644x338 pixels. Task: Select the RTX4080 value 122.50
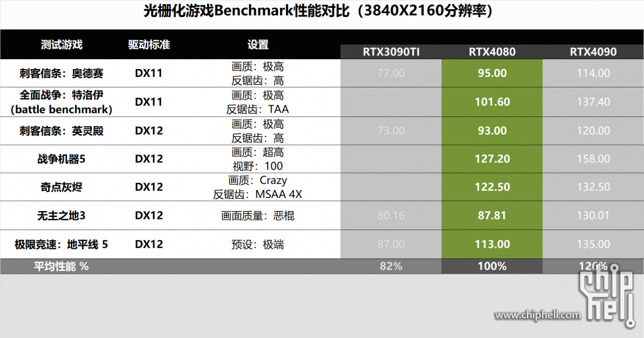pyautogui.click(x=492, y=187)
